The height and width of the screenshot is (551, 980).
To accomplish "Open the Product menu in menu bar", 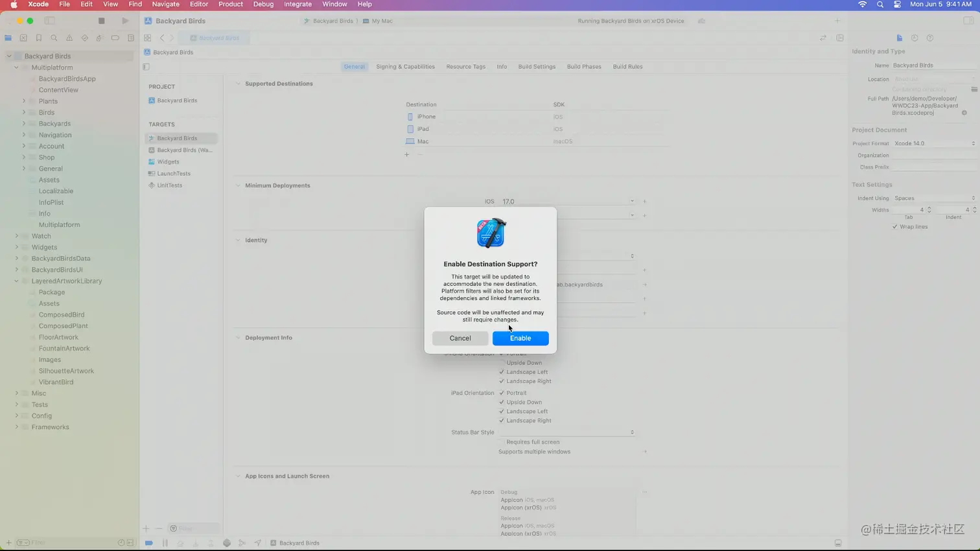I will point(231,5).
